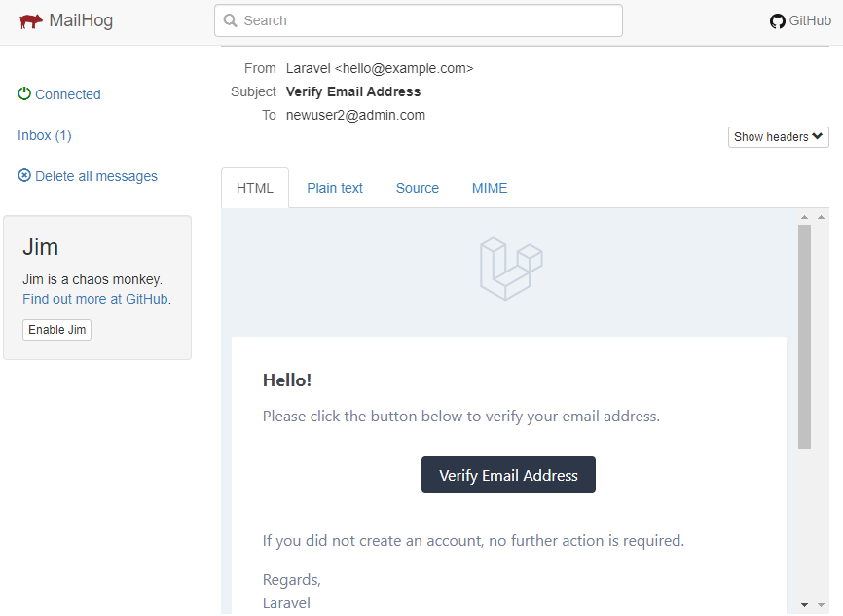Click the green Connected power icon
The image size is (843, 616).
point(22,93)
